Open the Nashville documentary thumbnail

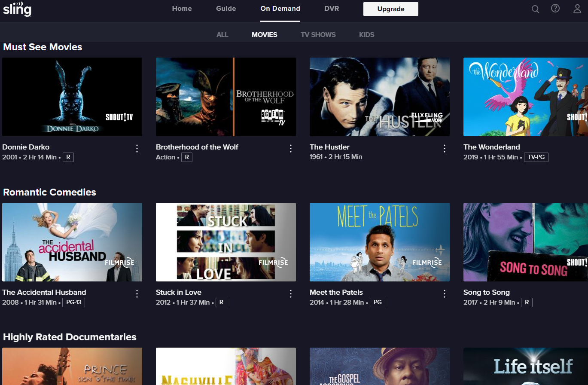(x=226, y=367)
